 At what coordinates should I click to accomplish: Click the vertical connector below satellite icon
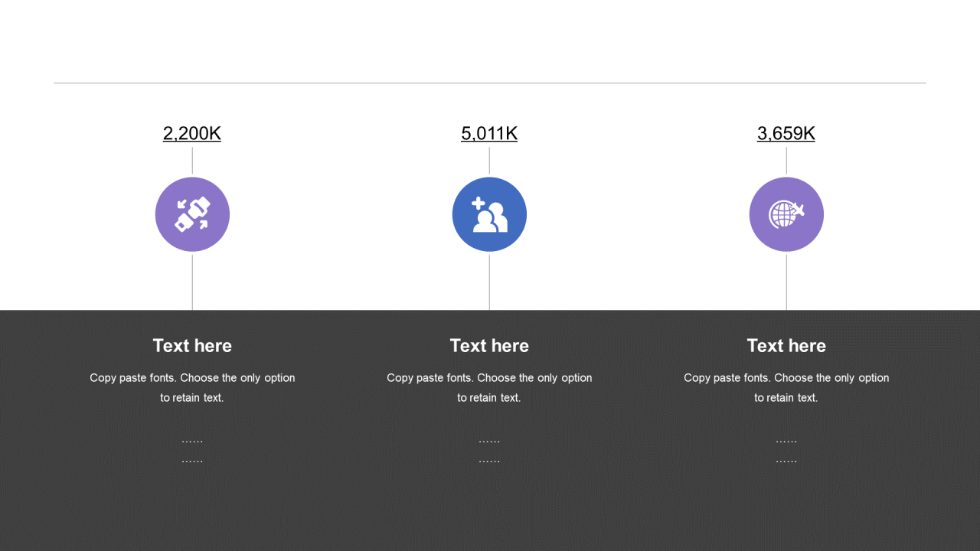click(x=192, y=282)
